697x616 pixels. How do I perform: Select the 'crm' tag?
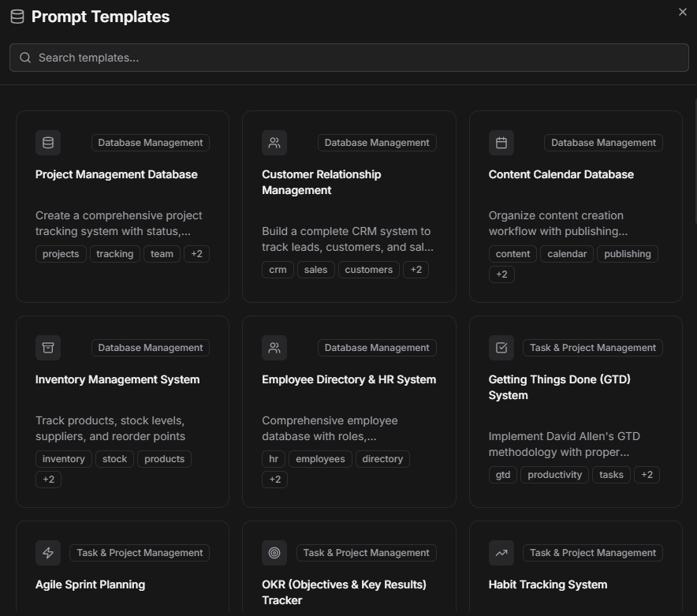coord(278,270)
